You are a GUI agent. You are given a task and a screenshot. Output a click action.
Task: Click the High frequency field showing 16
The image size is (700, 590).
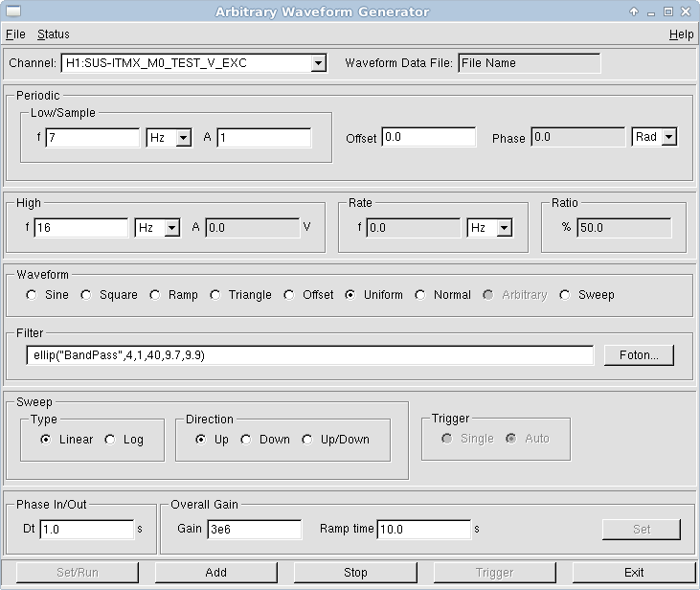tap(81, 228)
